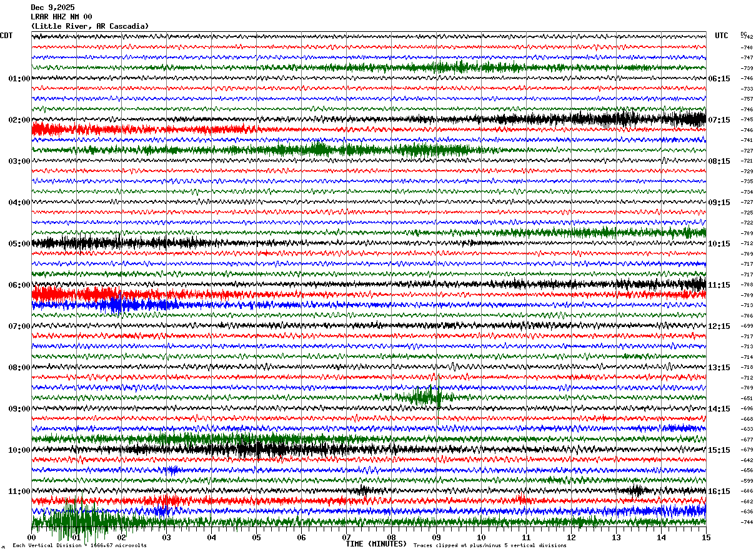The width and height of the screenshot is (756, 554).
Task: Click the DC offset value "-696"
Action: coord(747,408)
